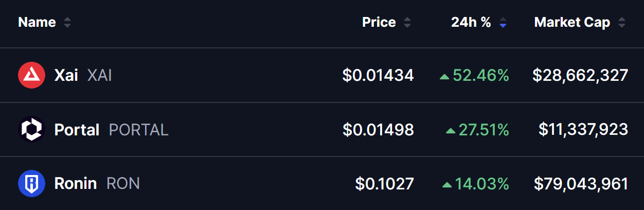644x210 pixels.
Task: Open the Xai coin page
Action: click(66, 76)
